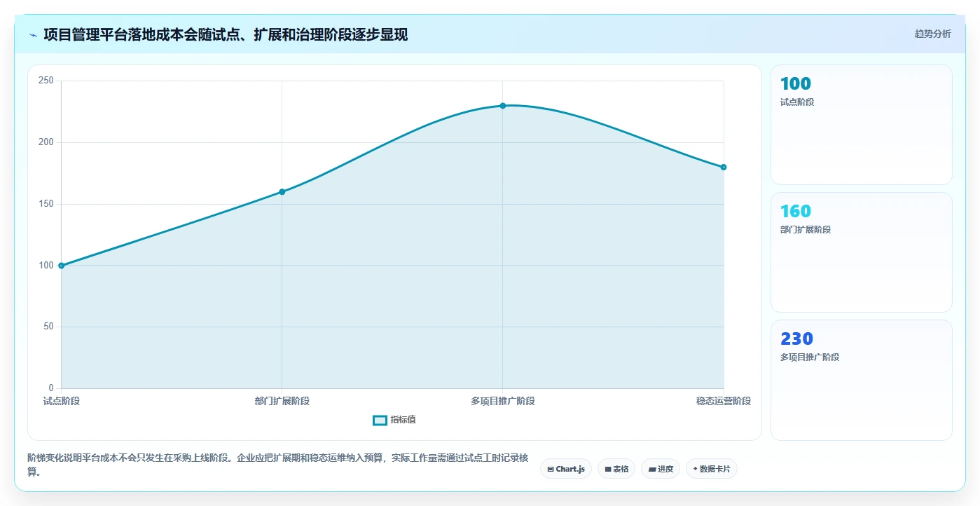Image resolution: width=980 pixels, height=506 pixels.
Task: Click the 指标值 legend text
Action: coord(403,420)
